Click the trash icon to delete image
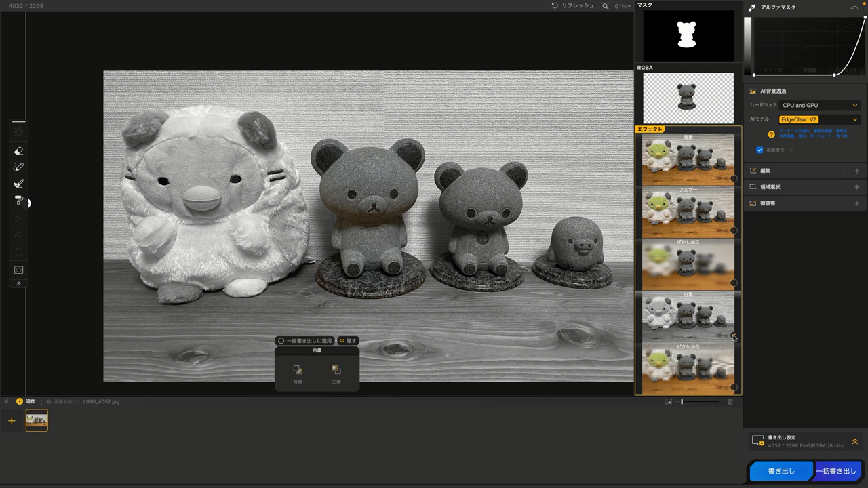Viewport: 868px width, 488px height. (730, 402)
